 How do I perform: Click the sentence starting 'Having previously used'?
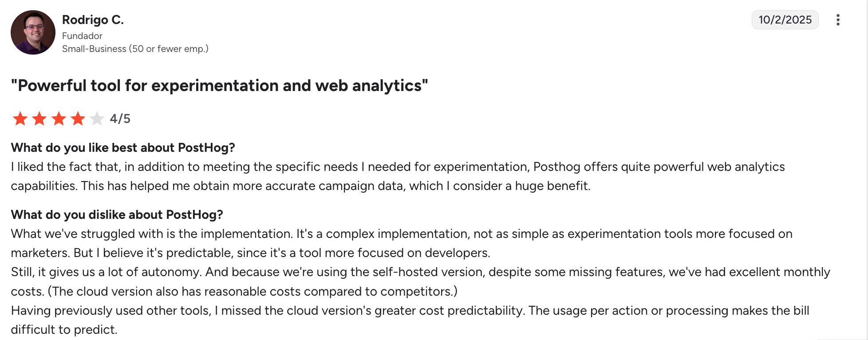(x=410, y=311)
